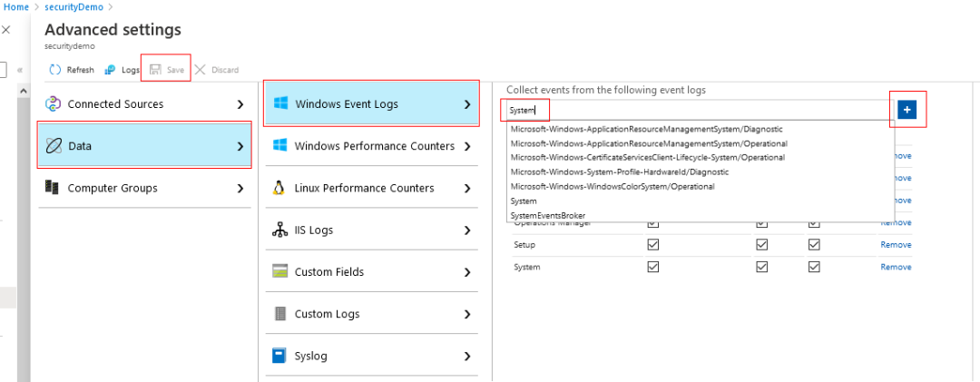Expand Windows Event Logs chevron
This screenshot has height=382, width=980.
(x=467, y=104)
